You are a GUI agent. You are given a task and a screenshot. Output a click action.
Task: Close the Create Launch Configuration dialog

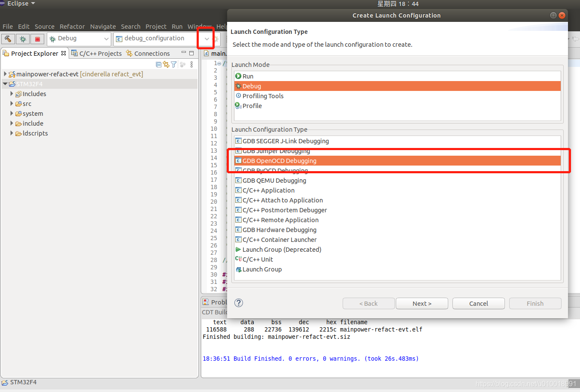point(562,15)
